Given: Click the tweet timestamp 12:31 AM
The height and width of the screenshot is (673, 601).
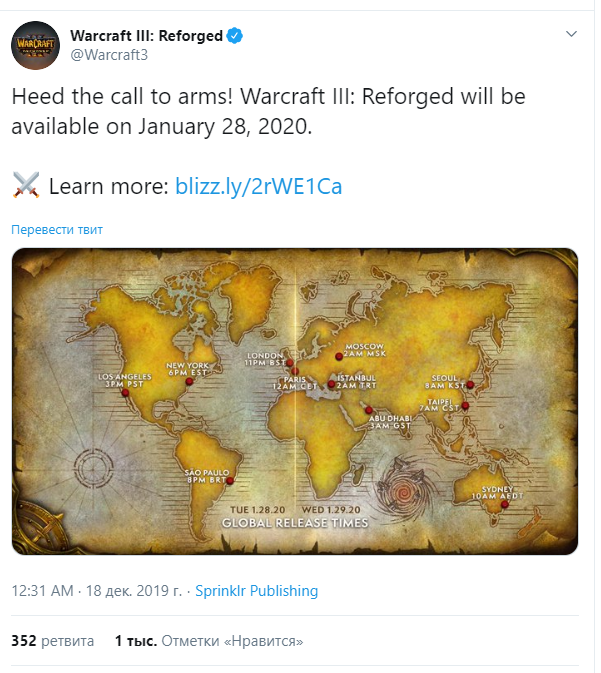Looking at the screenshot, I should tap(42, 591).
